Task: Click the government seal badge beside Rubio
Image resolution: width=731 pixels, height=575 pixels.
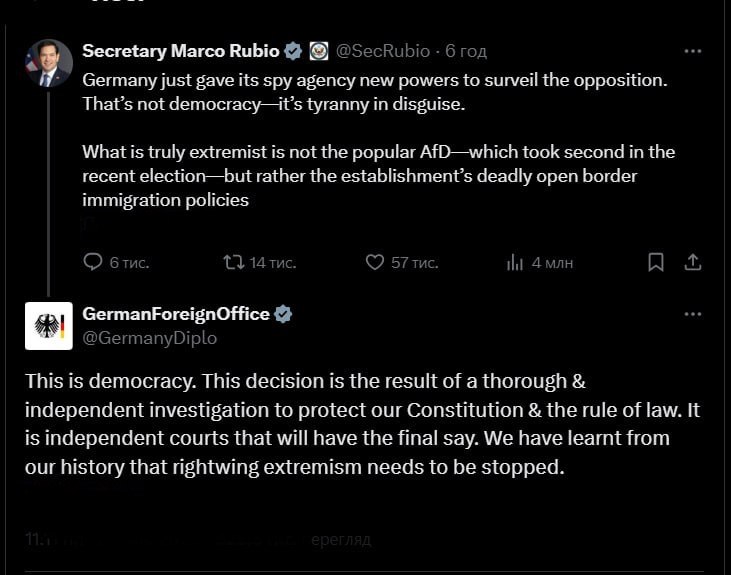Action: coord(319,50)
